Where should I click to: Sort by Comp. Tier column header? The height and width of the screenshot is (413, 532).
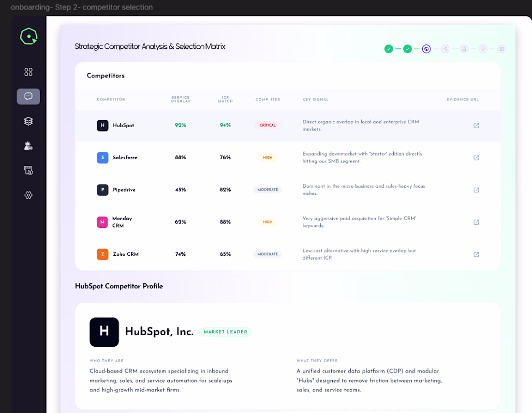click(x=268, y=100)
